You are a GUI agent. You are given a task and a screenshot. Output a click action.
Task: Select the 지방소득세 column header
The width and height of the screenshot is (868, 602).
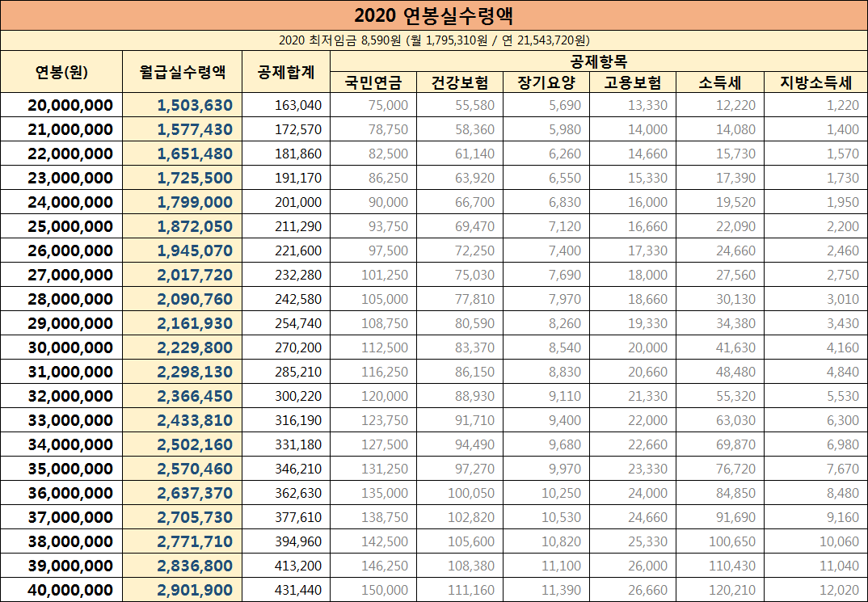point(812,81)
